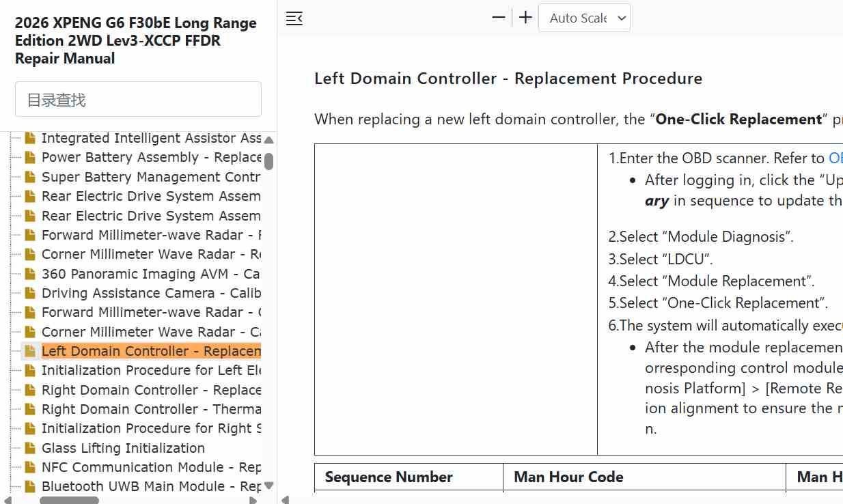Click the Sequence Number table header
843x504 pixels.
[389, 477]
